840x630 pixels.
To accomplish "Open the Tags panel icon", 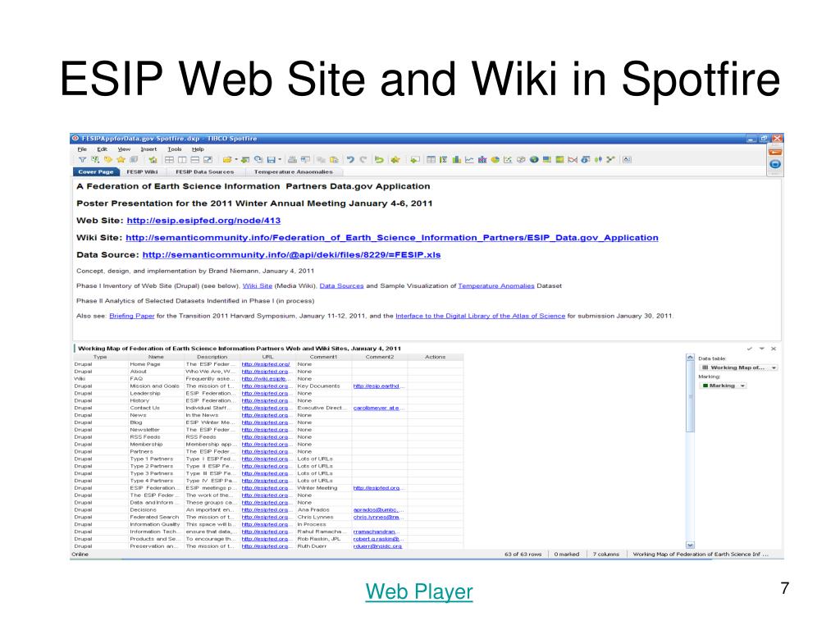I will point(107,159).
